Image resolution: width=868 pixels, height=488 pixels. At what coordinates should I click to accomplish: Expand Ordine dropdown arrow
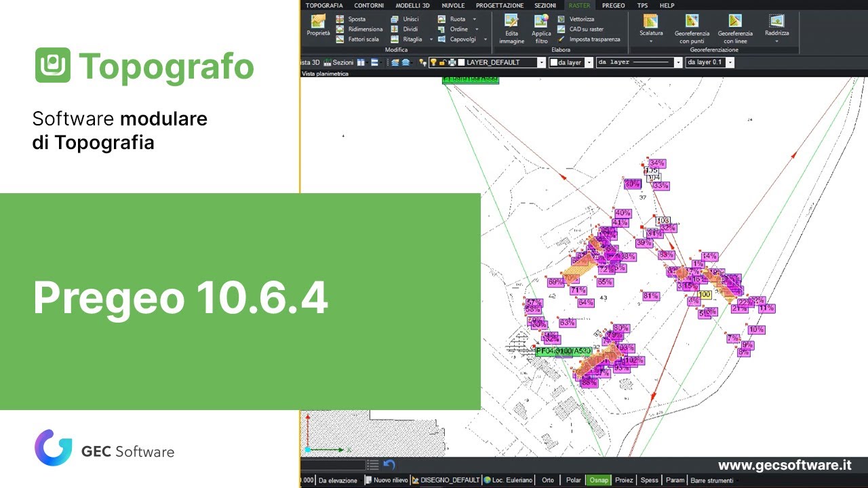point(477,29)
